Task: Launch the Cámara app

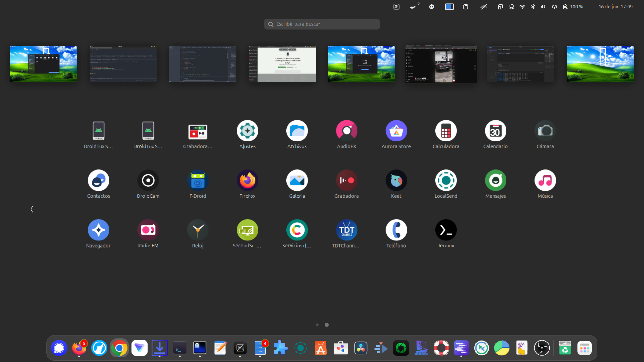Action: pos(545,131)
